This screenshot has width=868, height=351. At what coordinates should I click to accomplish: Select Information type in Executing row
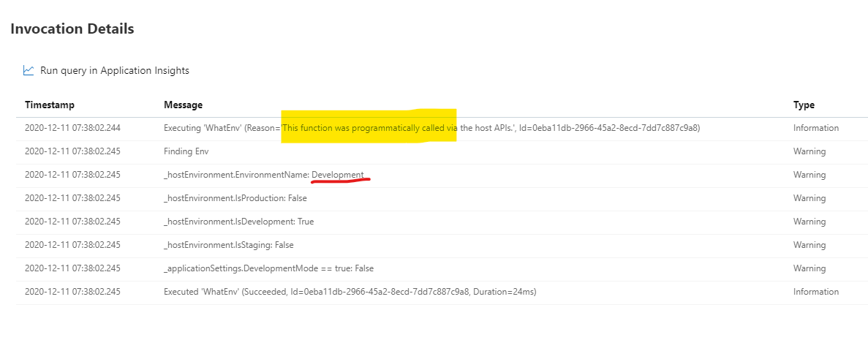[x=816, y=128]
